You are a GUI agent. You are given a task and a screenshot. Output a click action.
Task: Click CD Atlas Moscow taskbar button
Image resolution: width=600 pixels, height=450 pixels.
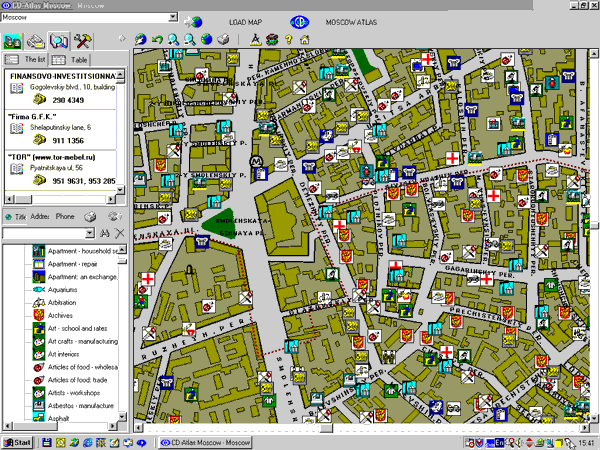(205, 443)
